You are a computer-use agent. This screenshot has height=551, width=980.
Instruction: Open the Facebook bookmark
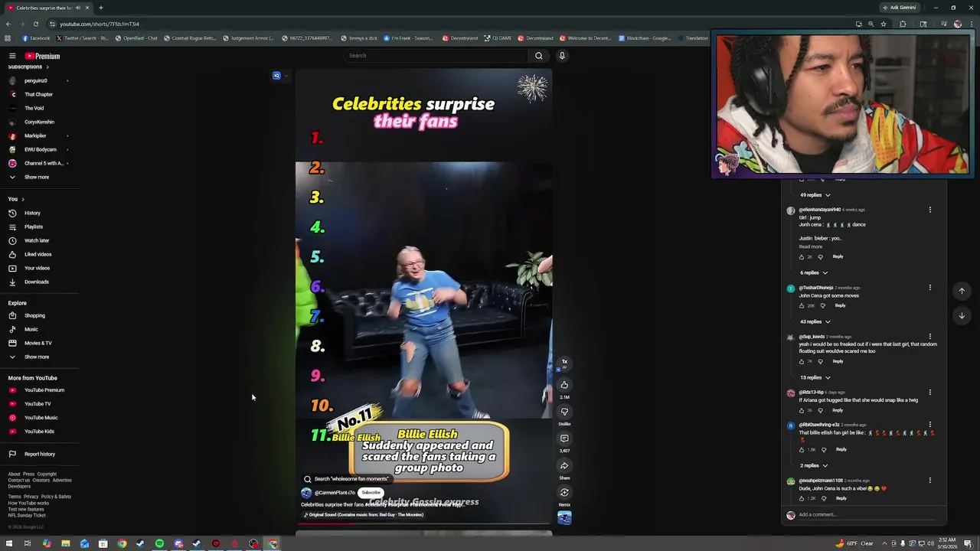(36, 38)
